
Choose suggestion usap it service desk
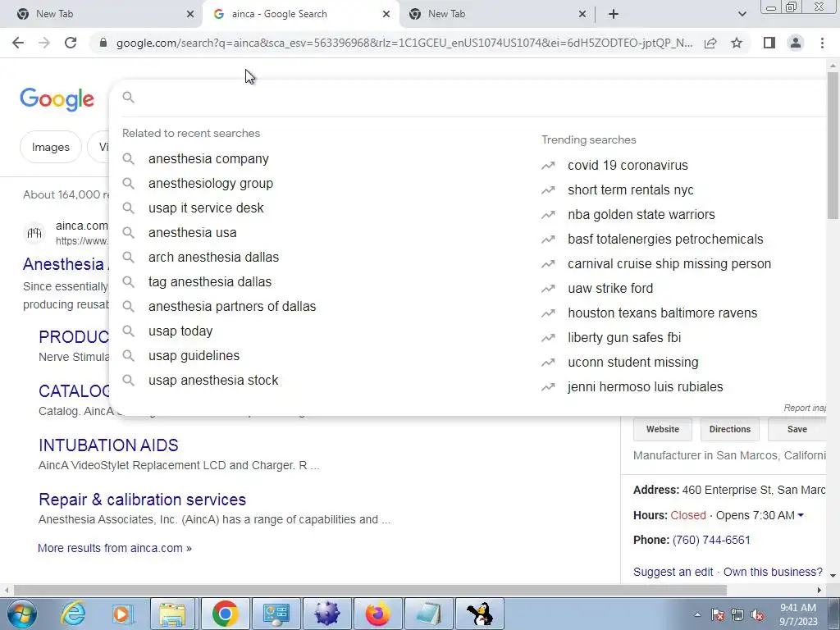coord(206,208)
